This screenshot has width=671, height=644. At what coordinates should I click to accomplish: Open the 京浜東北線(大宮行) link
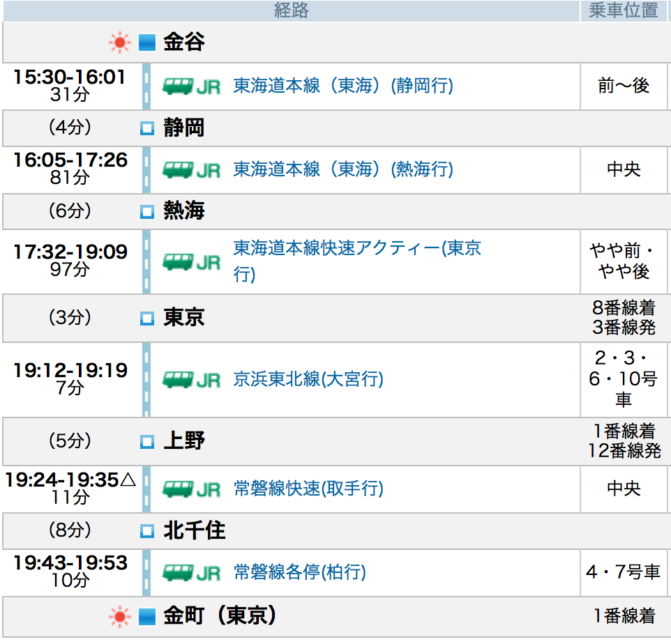click(x=308, y=379)
